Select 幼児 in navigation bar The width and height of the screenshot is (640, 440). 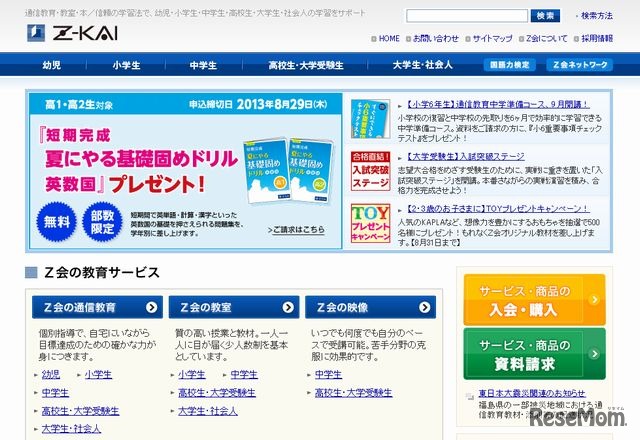pos(52,65)
